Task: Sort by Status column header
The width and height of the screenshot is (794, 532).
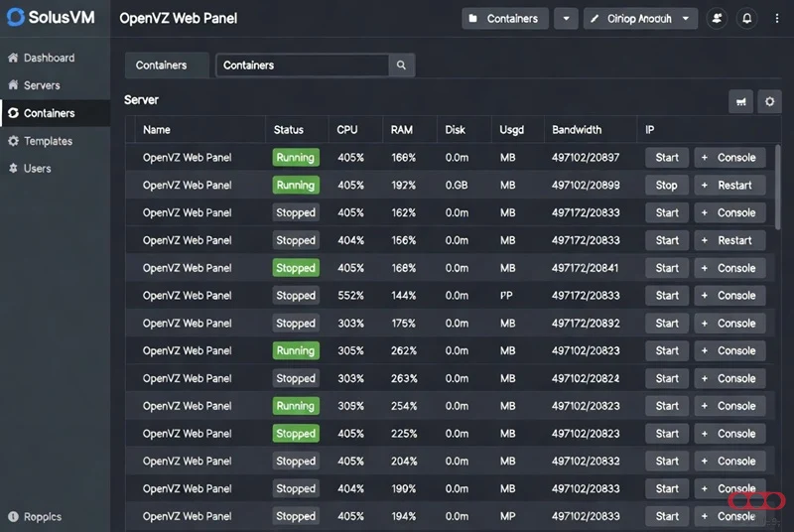Action: [289, 130]
